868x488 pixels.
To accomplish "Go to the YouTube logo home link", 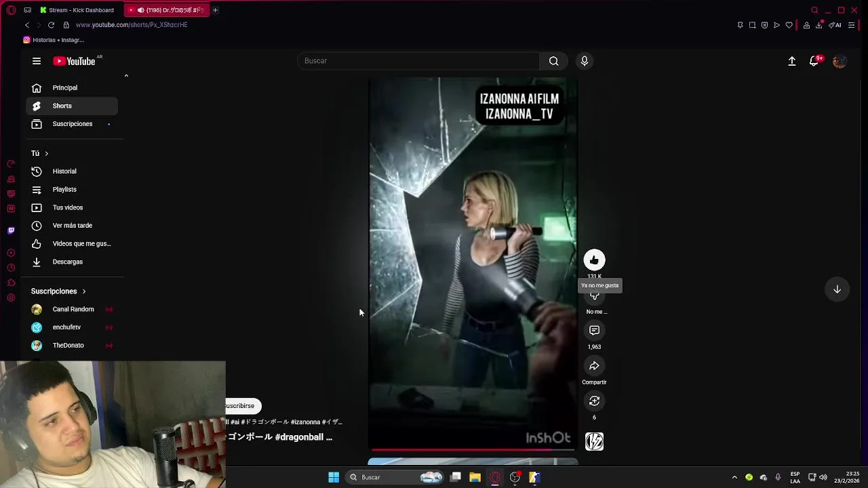I will point(75,61).
